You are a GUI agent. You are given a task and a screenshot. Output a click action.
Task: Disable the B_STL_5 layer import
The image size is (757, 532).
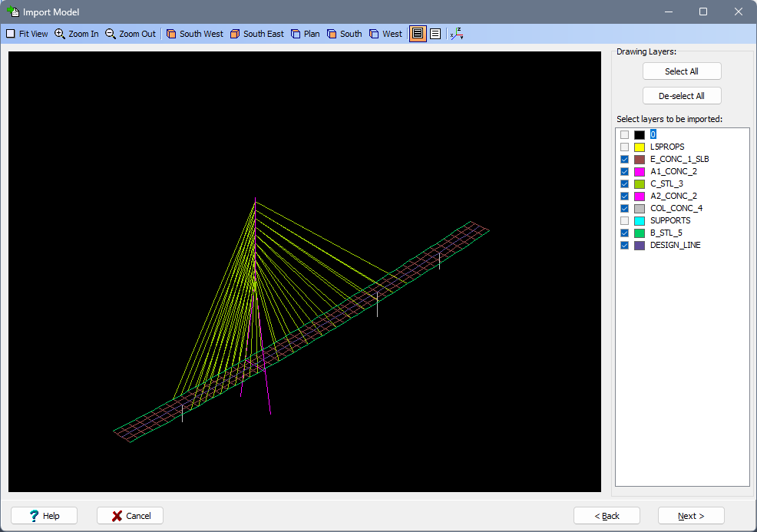click(624, 233)
